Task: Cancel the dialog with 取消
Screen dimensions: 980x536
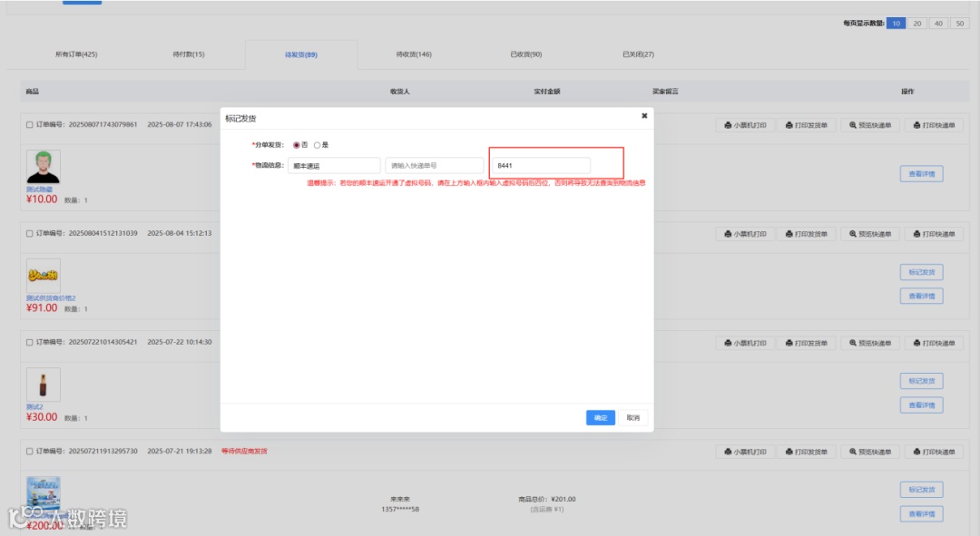Action: click(x=633, y=417)
